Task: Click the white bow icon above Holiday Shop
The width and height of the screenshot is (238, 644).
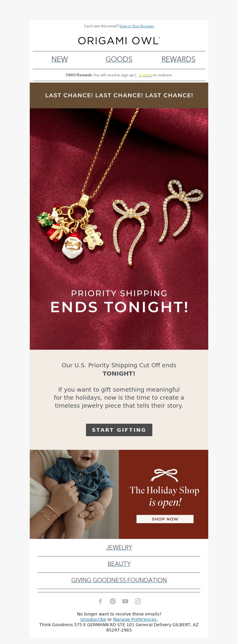Action: click(x=165, y=475)
